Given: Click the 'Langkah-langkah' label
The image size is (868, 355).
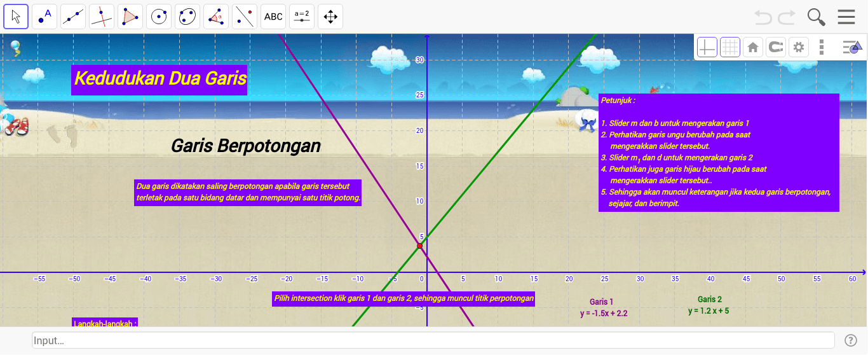Looking at the screenshot, I should click(x=105, y=323).
